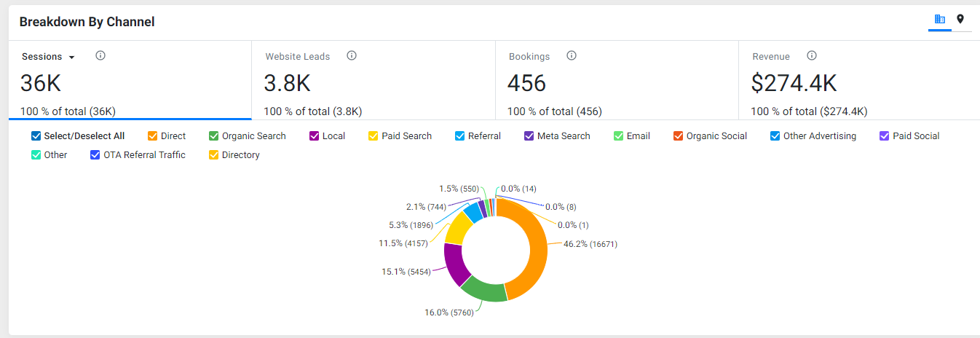Image resolution: width=980 pixels, height=338 pixels.
Task: Click the yellow Paid Search donut segment
Action: (x=457, y=228)
